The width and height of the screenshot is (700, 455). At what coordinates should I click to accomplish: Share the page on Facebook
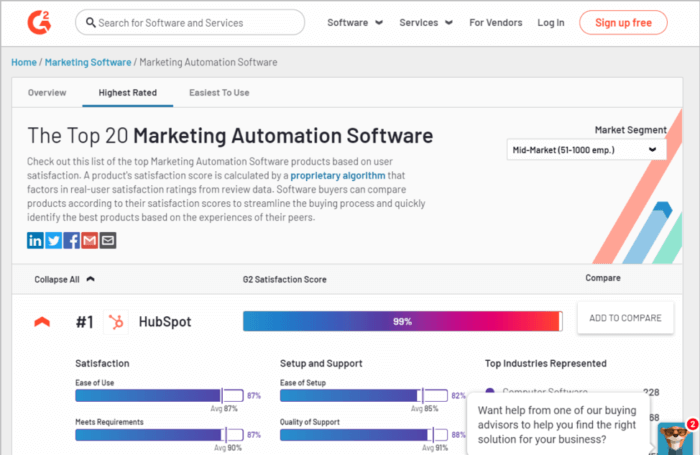pyautogui.click(x=72, y=240)
